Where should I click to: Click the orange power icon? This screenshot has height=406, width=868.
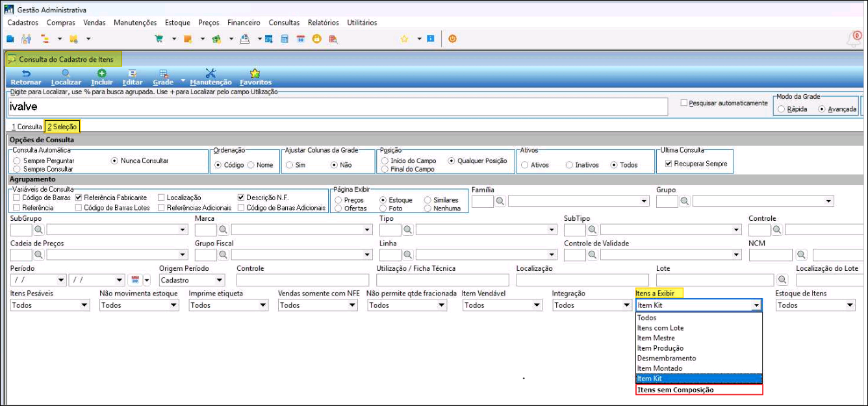tap(452, 39)
